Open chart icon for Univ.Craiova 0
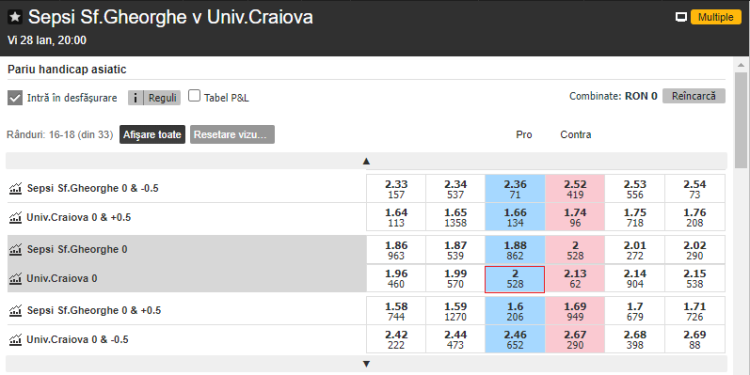 (16, 278)
